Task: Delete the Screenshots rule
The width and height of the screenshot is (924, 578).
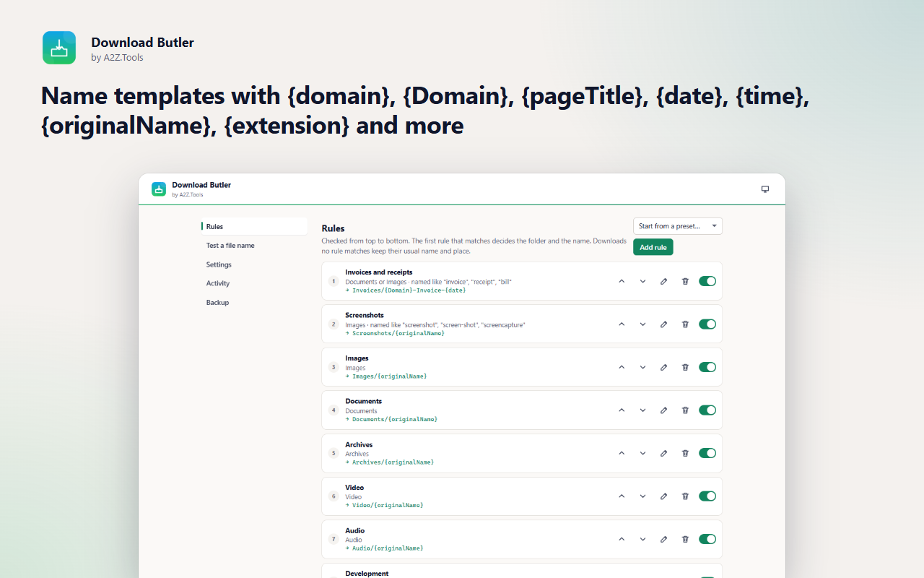Action: click(x=685, y=324)
